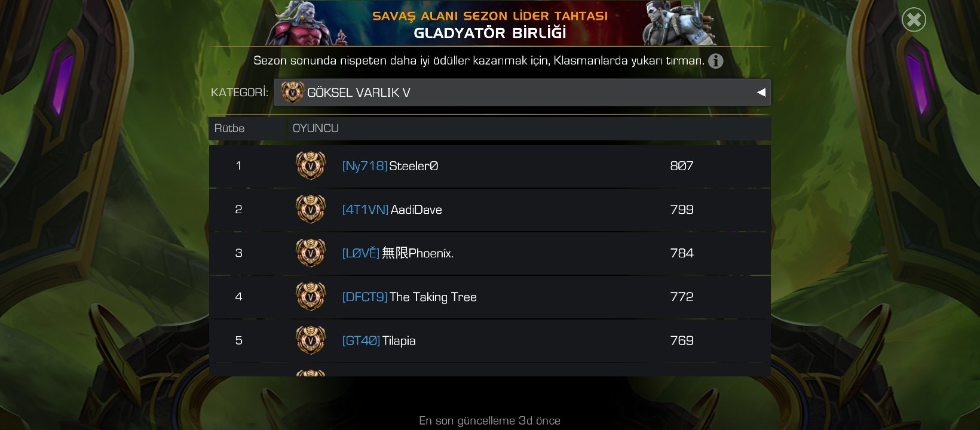Open the [DFCT9] alliance tag

coord(365,297)
